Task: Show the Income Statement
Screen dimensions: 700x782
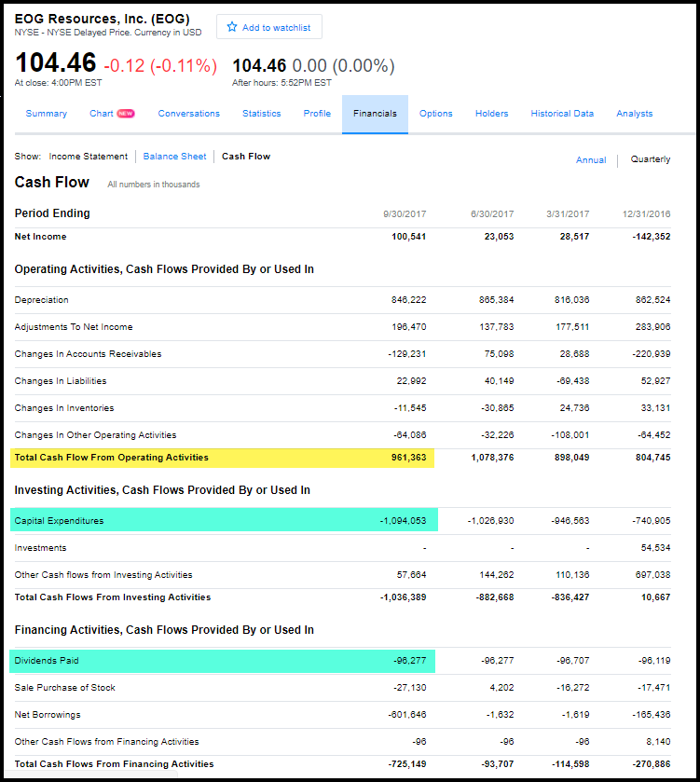Action: (x=89, y=156)
